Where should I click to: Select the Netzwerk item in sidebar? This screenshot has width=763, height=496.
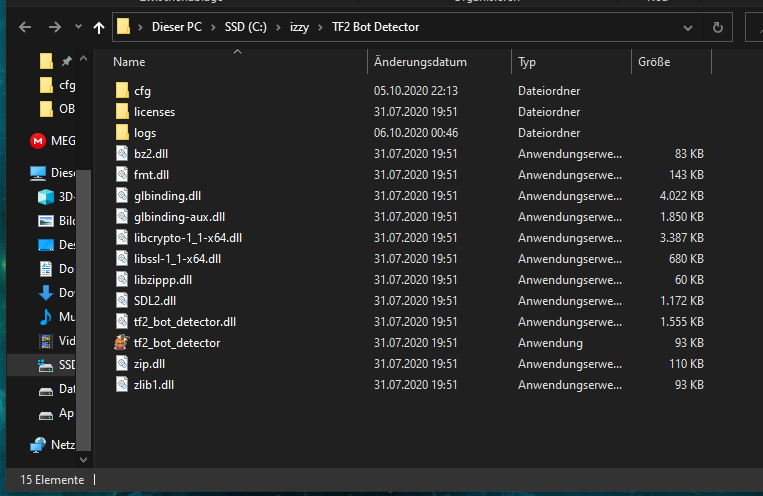point(62,444)
